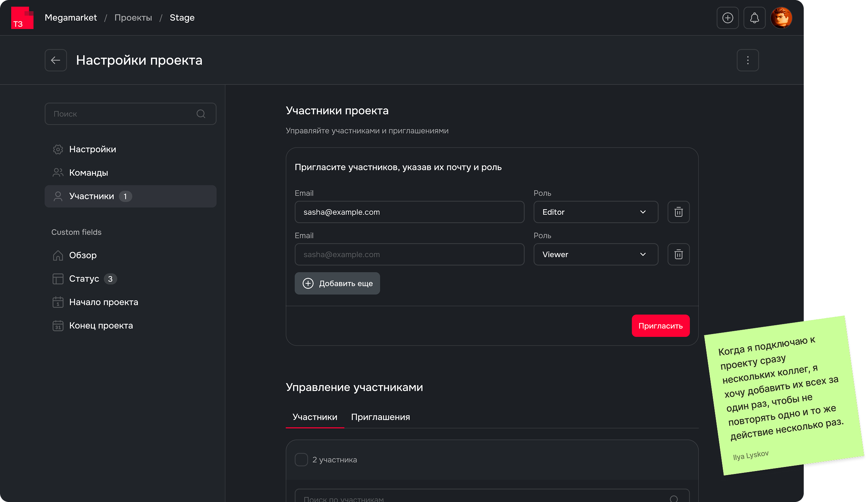The height and width of the screenshot is (502, 868).
Task: Open the user avatar profile menu
Action: tap(781, 18)
